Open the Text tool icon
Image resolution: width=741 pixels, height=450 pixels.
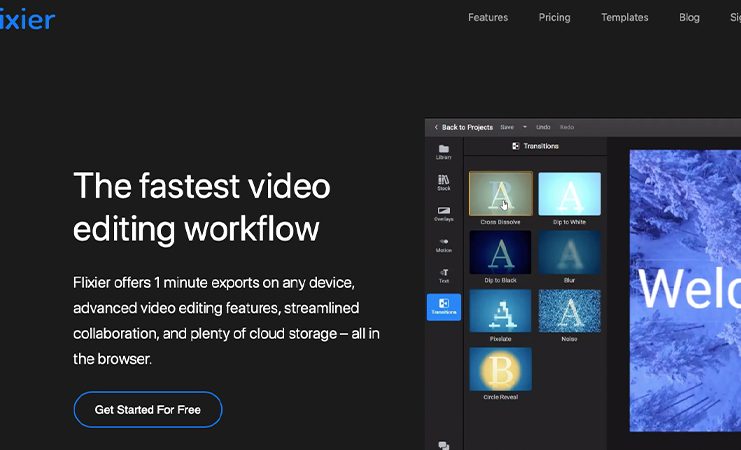[444, 276]
